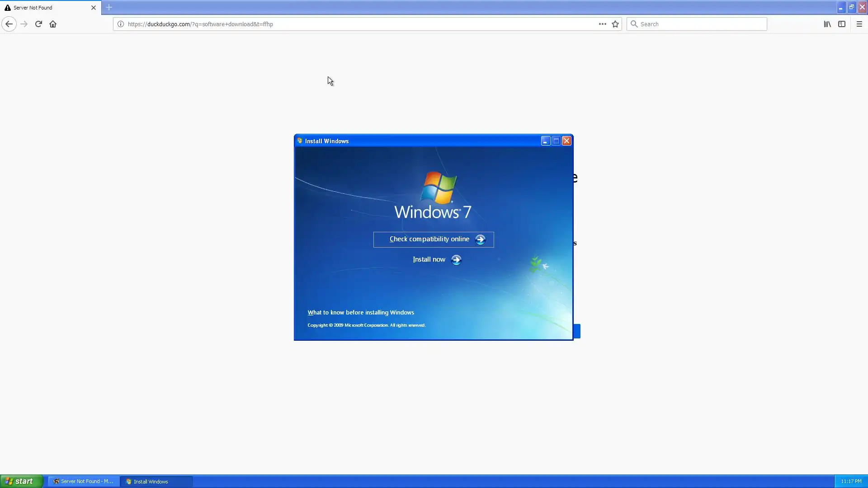Open the Windows Start menu

[x=21, y=481]
